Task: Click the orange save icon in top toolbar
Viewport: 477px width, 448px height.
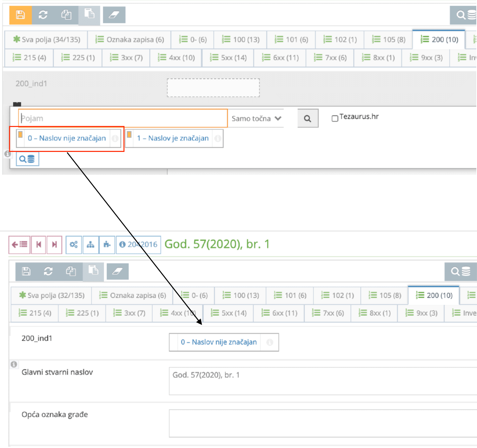Action: click(x=20, y=15)
